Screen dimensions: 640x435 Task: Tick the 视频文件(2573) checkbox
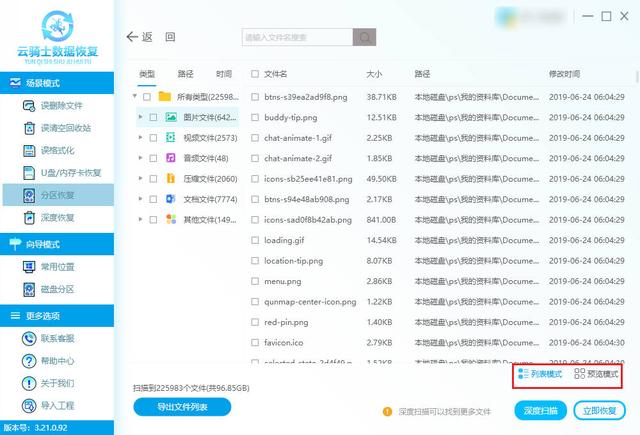click(153, 138)
